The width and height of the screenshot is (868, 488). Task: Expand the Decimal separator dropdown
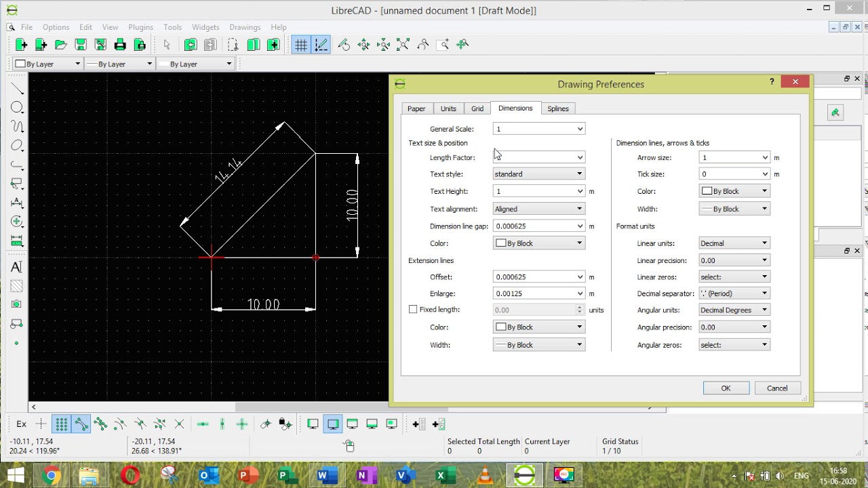point(735,293)
